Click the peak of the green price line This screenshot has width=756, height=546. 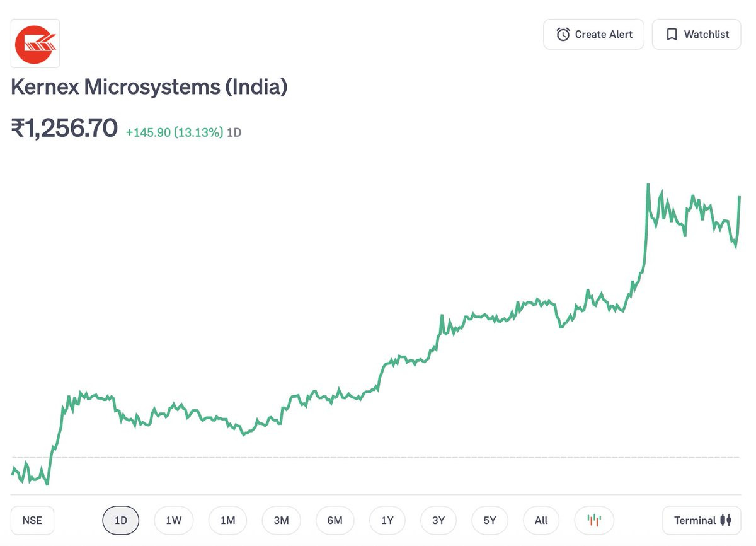click(648, 185)
